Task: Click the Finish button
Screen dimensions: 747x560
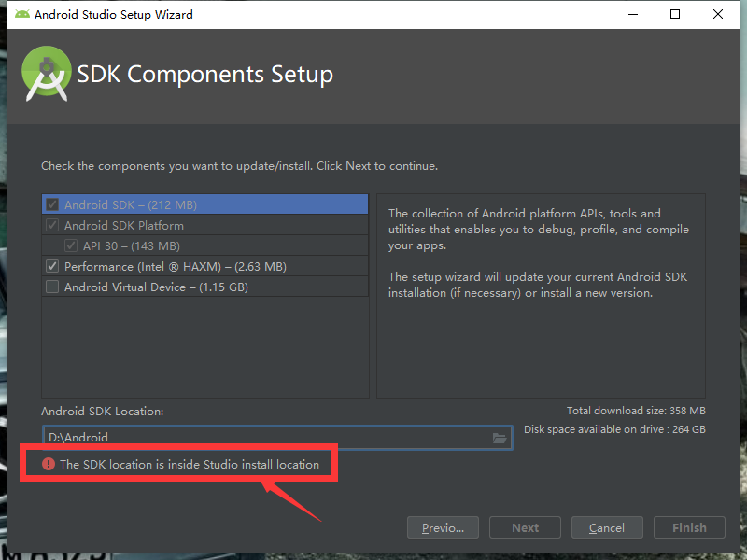Action: [689, 527]
